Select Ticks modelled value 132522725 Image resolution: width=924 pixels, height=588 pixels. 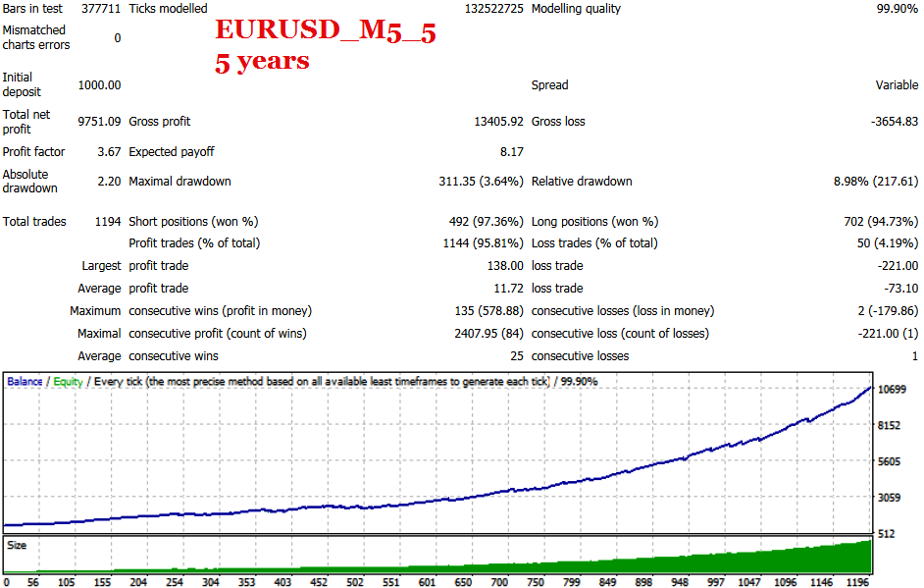(493, 9)
